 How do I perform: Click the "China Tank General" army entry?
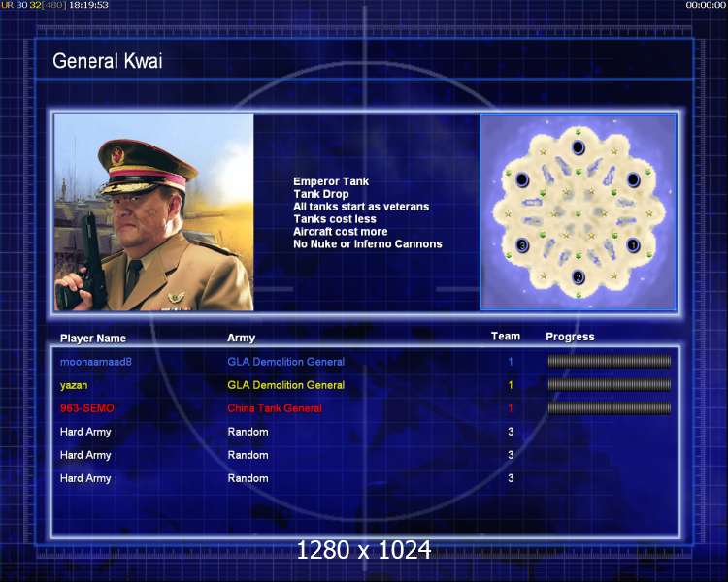pos(275,408)
